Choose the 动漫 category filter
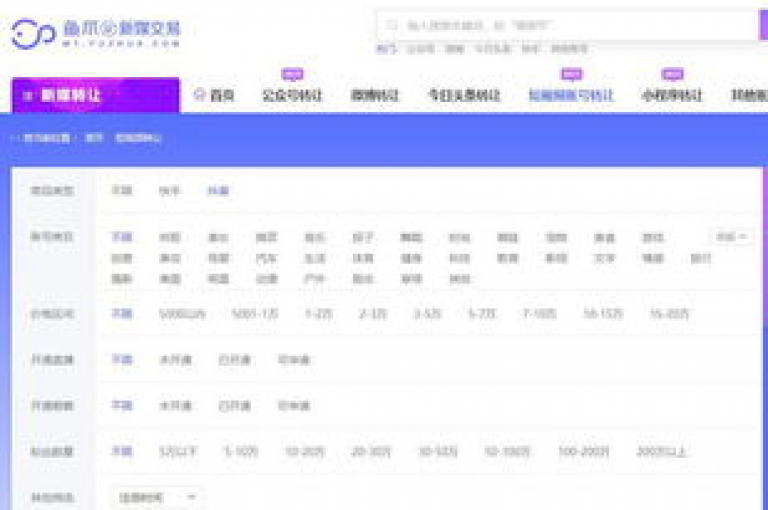Screen dimensions: 768x510 tap(266, 279)
